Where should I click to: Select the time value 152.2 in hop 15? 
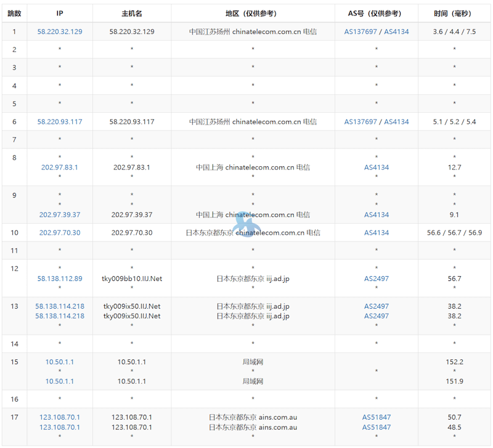[x=454, y=362]
